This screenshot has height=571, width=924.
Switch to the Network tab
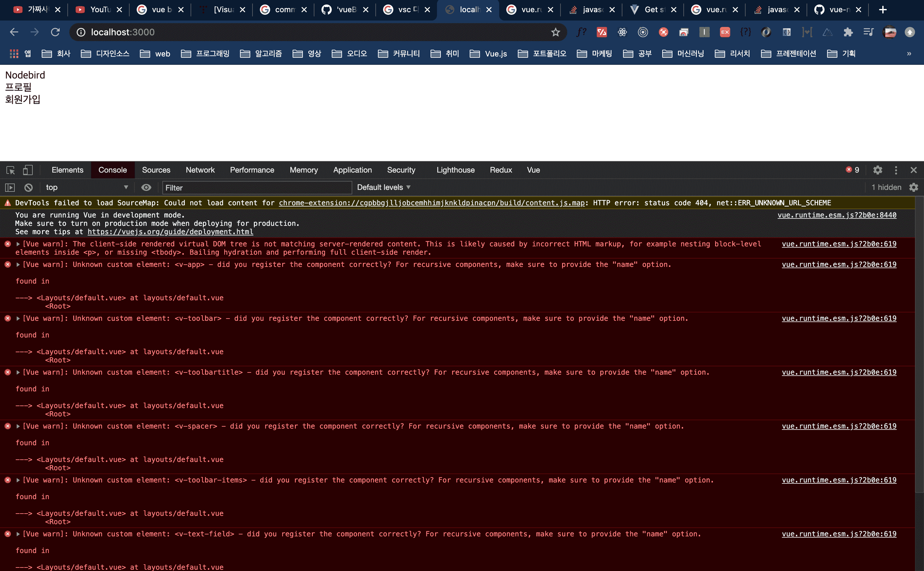tap(200, 170)
